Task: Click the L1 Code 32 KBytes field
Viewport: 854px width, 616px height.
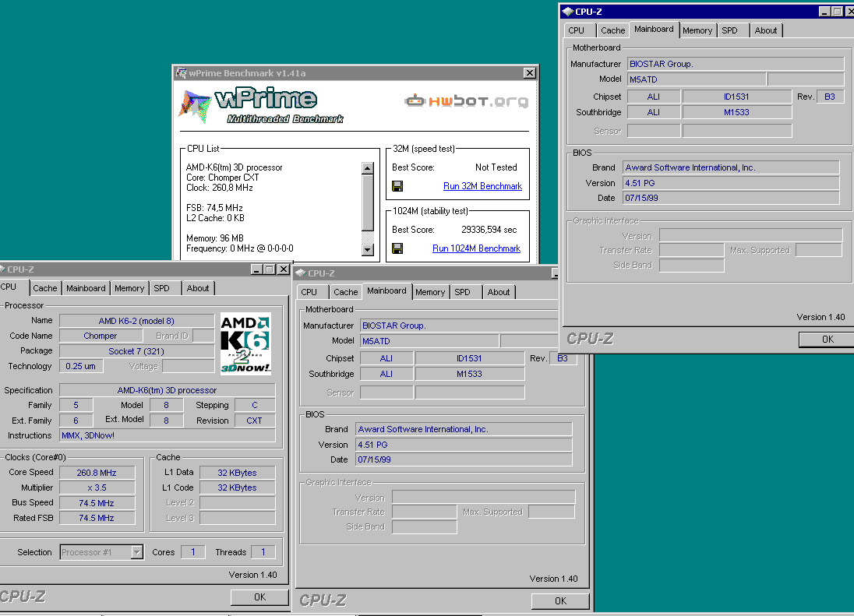Action: pyautogui.click(x=238, y=488)
